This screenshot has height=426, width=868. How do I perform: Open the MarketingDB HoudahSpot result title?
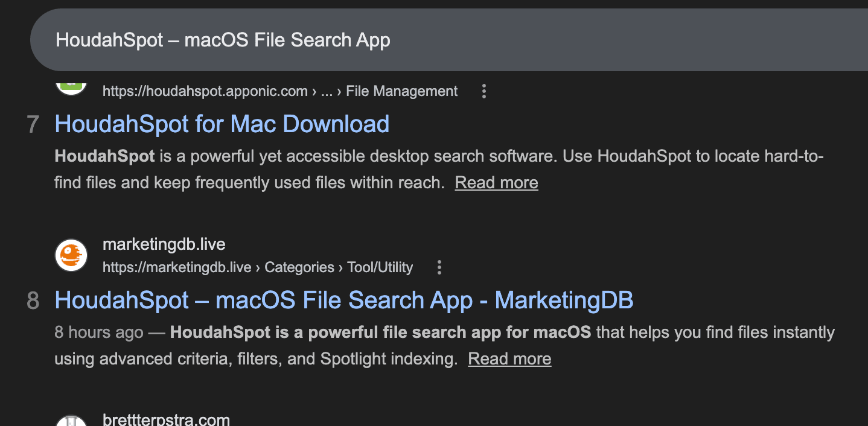(x=343, y=300)
